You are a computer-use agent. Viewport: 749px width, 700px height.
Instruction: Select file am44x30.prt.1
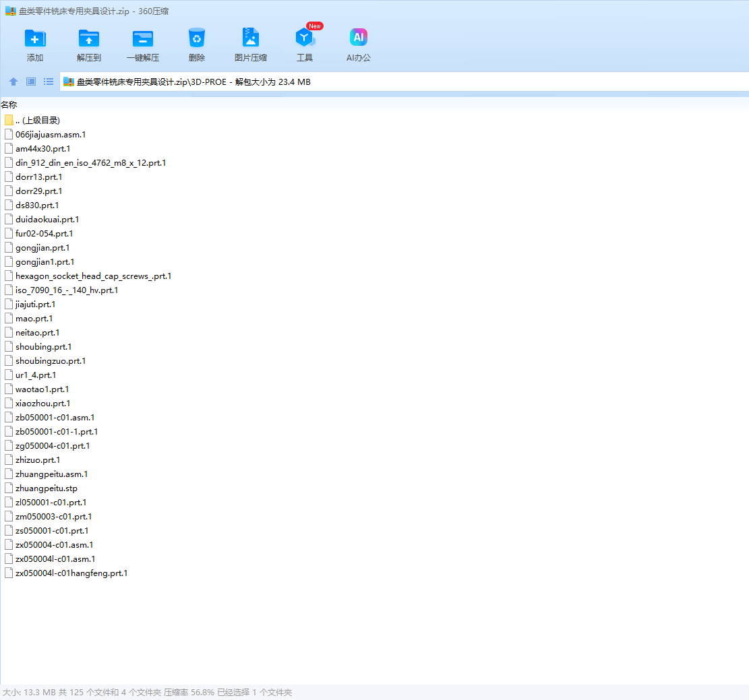click(38, 148)
